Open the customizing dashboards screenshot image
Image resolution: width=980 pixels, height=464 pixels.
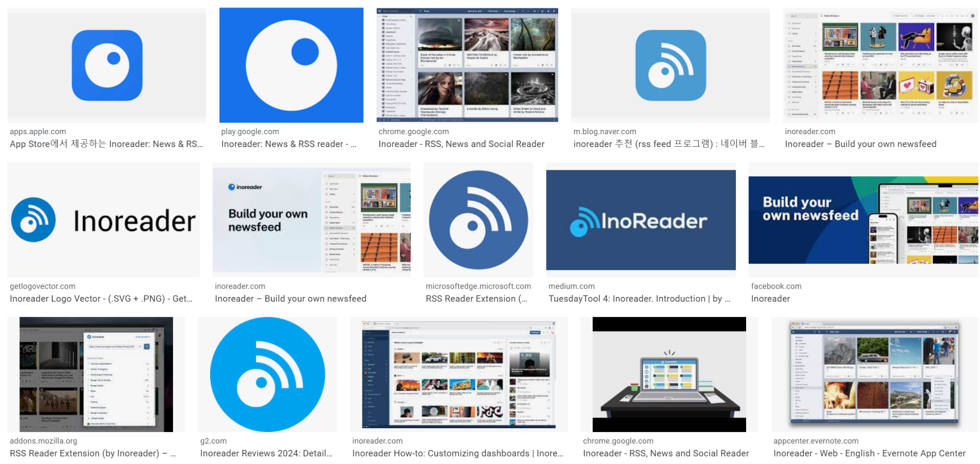tap(459, 374)
